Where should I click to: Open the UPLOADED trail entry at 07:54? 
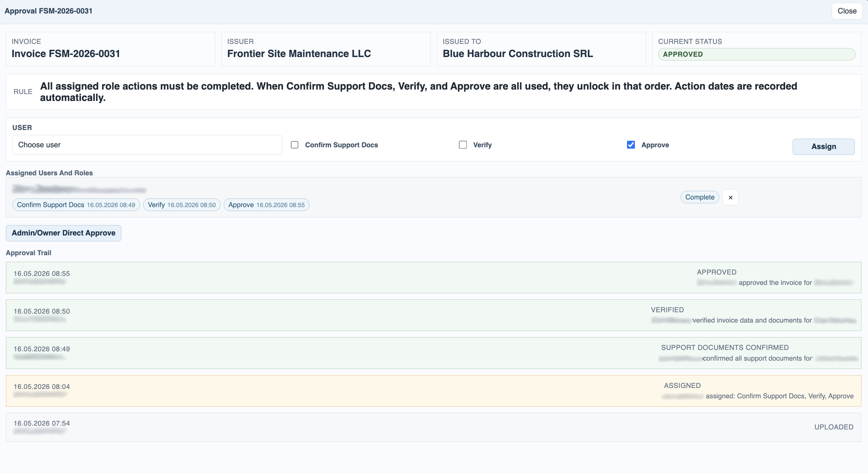click(433, 427)
